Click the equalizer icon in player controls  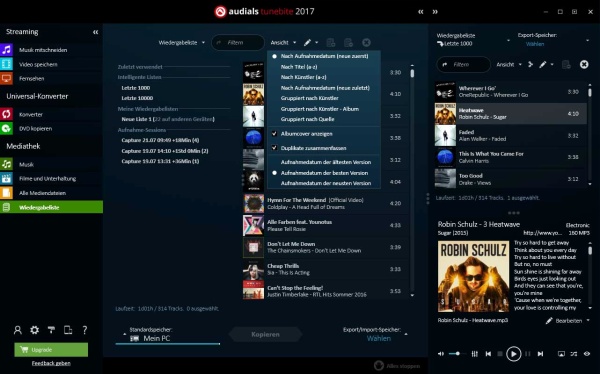[x=474, y=354]
